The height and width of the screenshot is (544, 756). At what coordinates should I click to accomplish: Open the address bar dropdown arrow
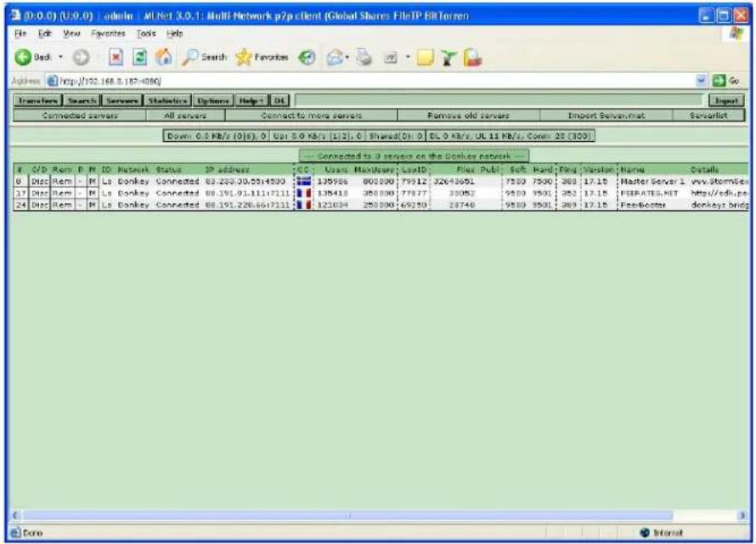pyautogui.click(x=702, y=81)
